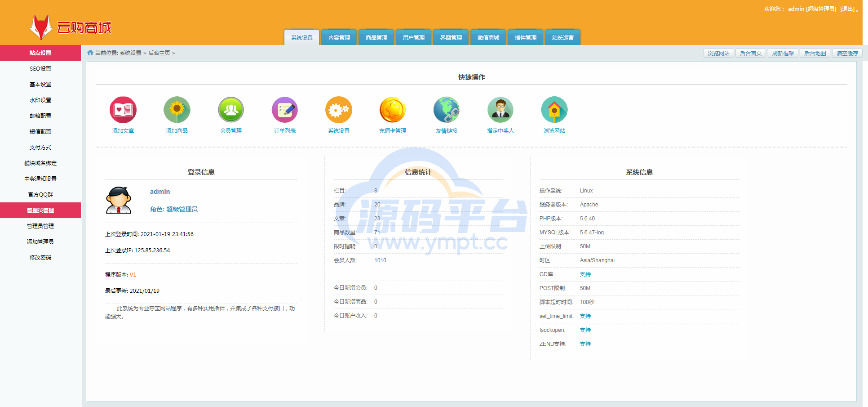Click the 服务器版本 Apache value
The height and width of the screenshot is (407, 868).
click(x=589, y=204)
